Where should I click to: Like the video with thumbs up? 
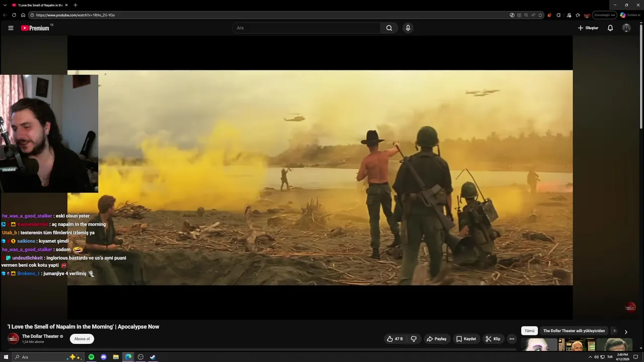395,339
